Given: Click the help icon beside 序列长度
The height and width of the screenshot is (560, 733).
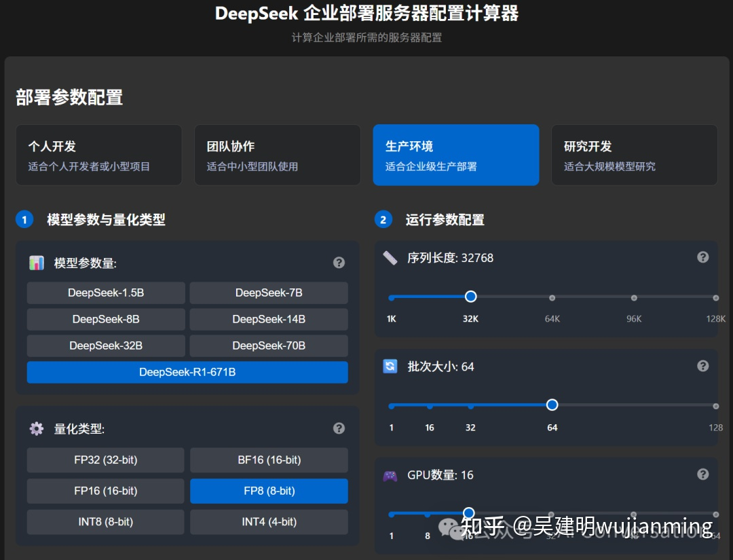Looking at the screenshot, I should point(702,257).
